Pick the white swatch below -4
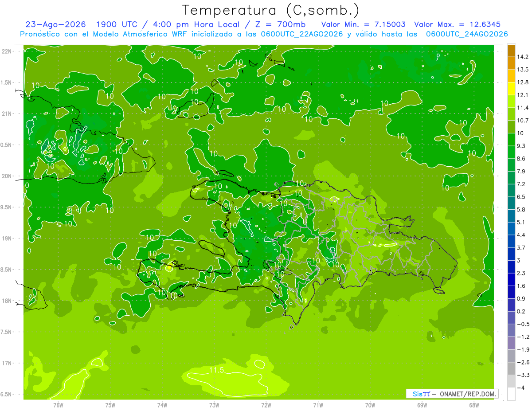The image size is (532, 411). click(x=511, y=394)
